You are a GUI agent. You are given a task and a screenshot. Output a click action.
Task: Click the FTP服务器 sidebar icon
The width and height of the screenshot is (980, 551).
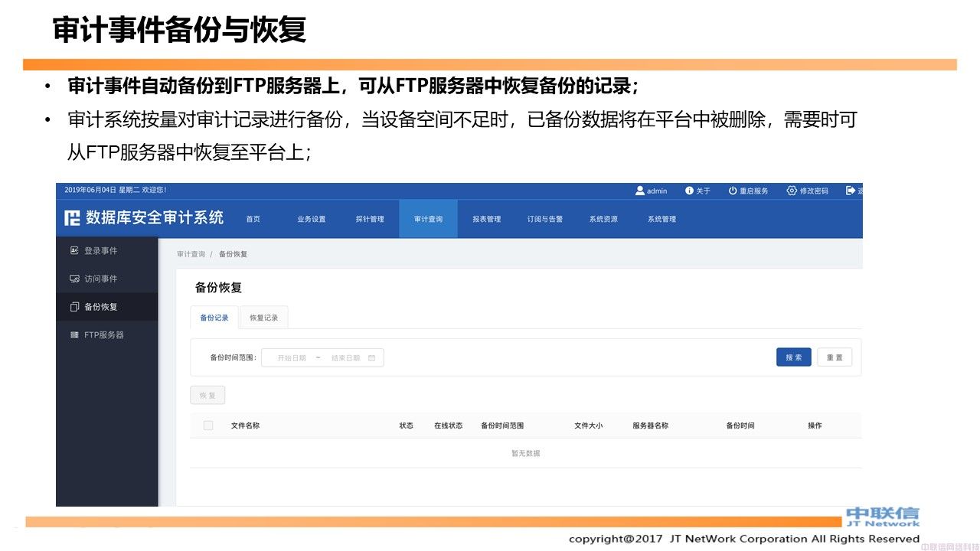[x=74, y=334]
